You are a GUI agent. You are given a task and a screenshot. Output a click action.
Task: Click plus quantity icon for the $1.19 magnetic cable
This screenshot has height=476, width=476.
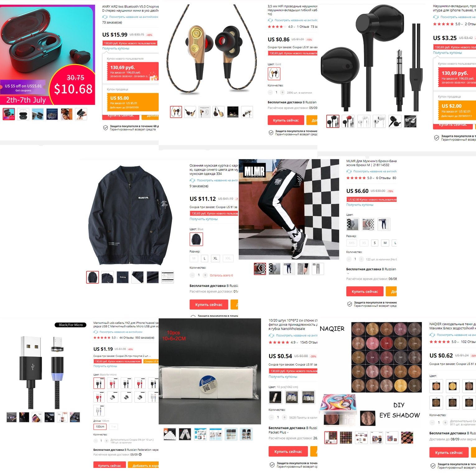[x=106, y=441]
